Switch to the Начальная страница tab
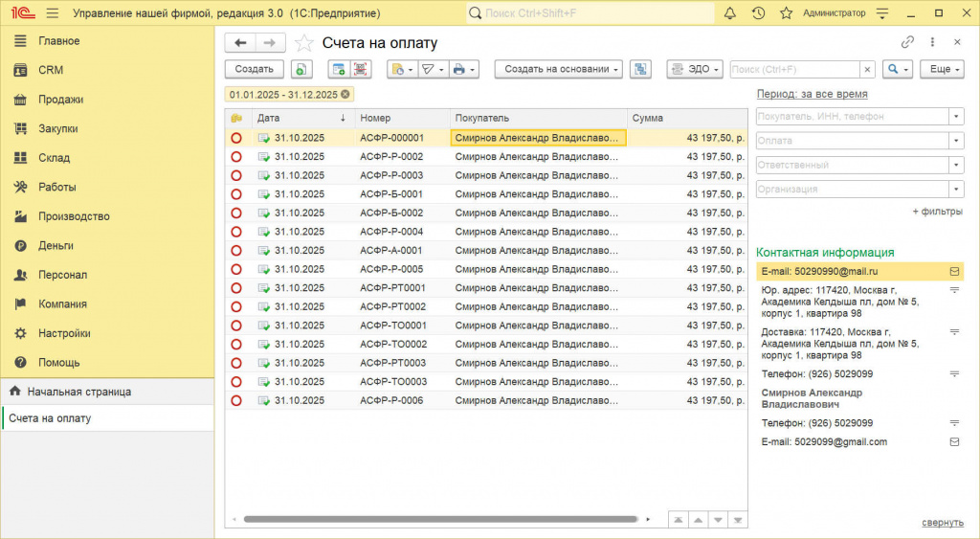Image resolution: width=980 pixels, height=539 pixels. point(79,392)
